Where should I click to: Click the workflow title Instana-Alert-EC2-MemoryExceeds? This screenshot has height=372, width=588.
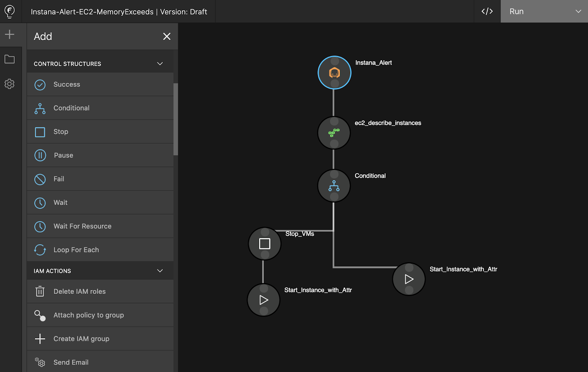92,12
